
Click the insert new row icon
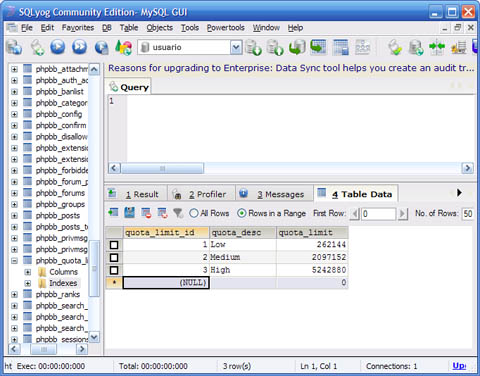[113, 213]
